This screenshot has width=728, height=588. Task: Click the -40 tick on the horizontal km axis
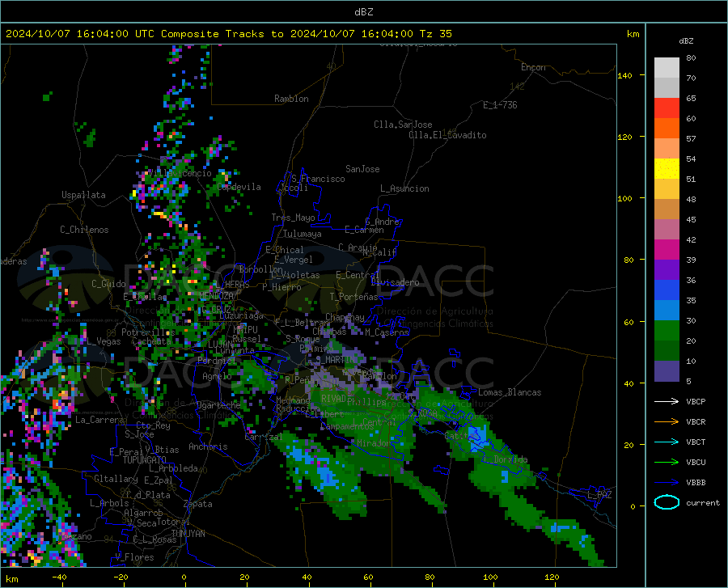[59, 577]
